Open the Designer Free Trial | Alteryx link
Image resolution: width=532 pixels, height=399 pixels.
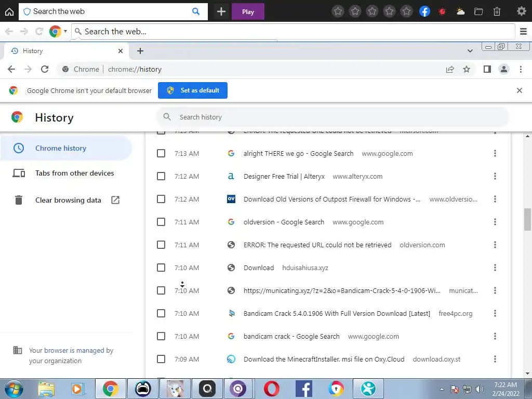(x=284, y=177)
